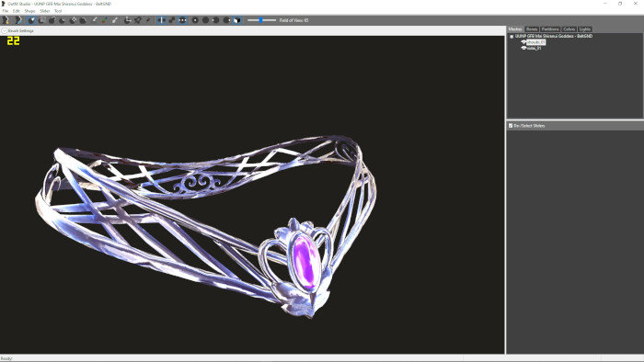Open the Shape menu
The width and height of the screenshot is (644, 362).
point(29,11)
